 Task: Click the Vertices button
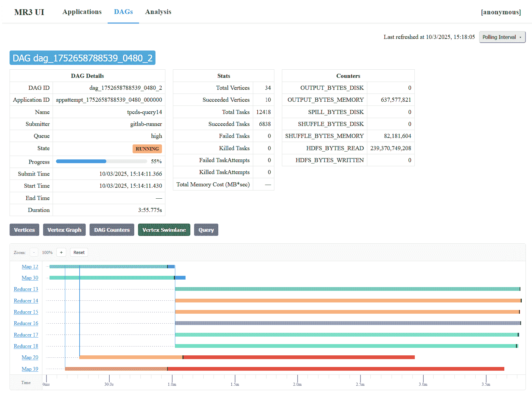pyautogui.click(x=25, y=230)
